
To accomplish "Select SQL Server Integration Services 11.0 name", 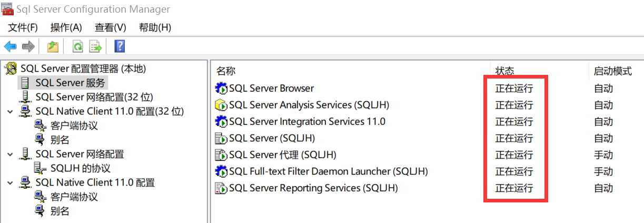I will [x=307, y=122].
